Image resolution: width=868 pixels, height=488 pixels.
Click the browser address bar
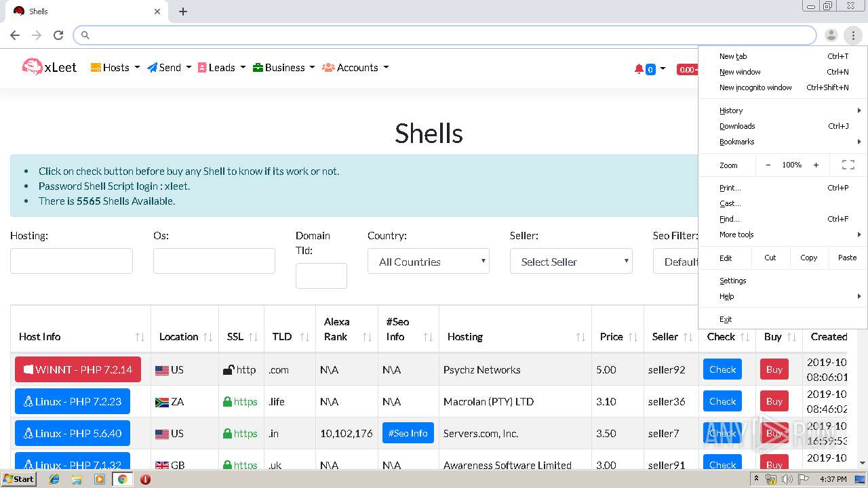(x=445, y=35)
